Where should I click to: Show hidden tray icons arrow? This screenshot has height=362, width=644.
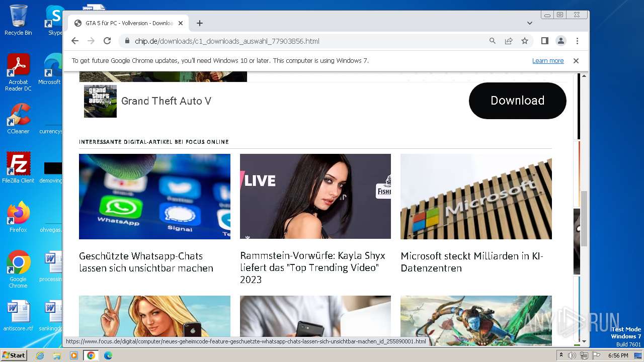(x=561, y=355)
